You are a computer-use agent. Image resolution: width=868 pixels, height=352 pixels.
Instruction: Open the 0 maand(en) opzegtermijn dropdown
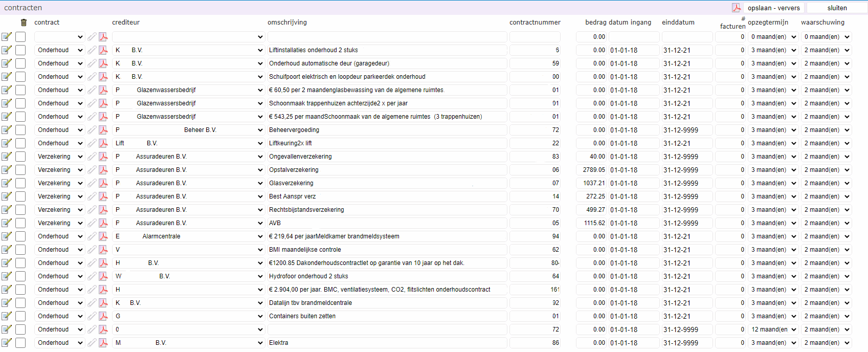[773, 37]
